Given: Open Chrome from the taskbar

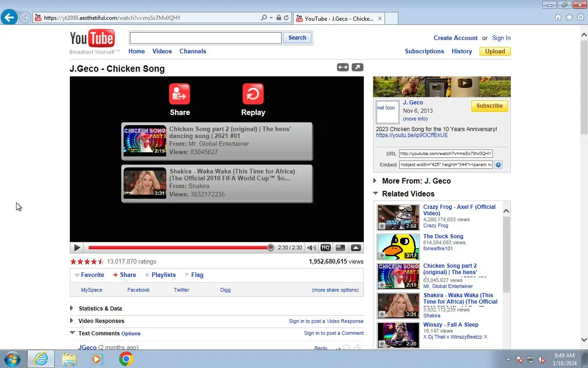Looking at the screenshot, I should coord(126,359).
